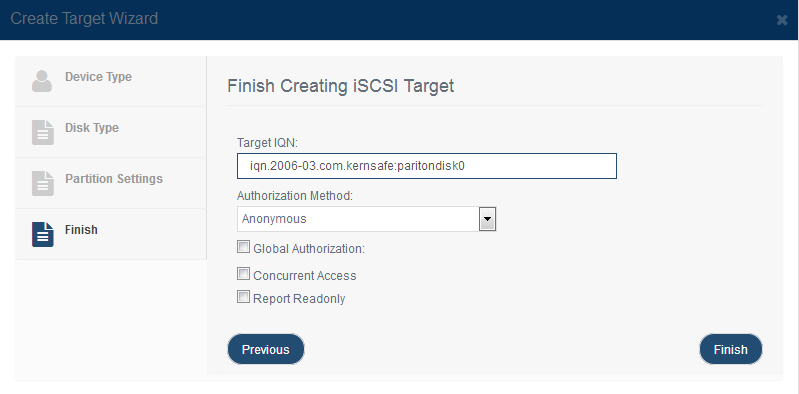Tick the Concurrent Access checkbox
799x394 pixels.
pos(244,274)
